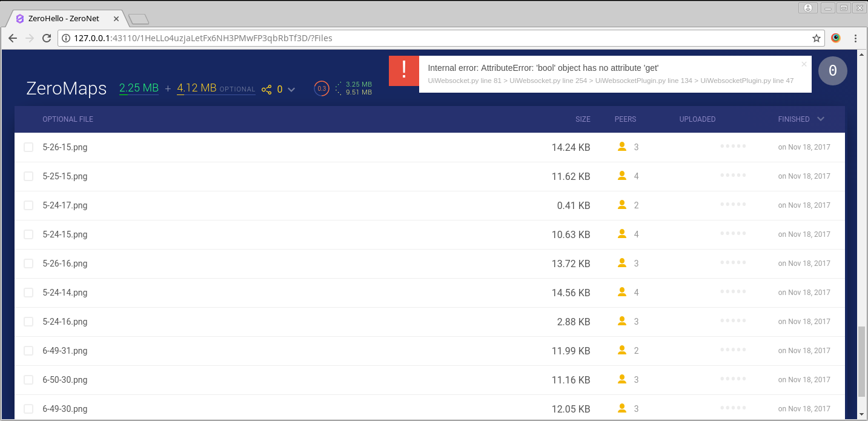This screenshot has height=421, width=868.
Task: Click the ZeroMaps share/connections icon
Action: 267,89
